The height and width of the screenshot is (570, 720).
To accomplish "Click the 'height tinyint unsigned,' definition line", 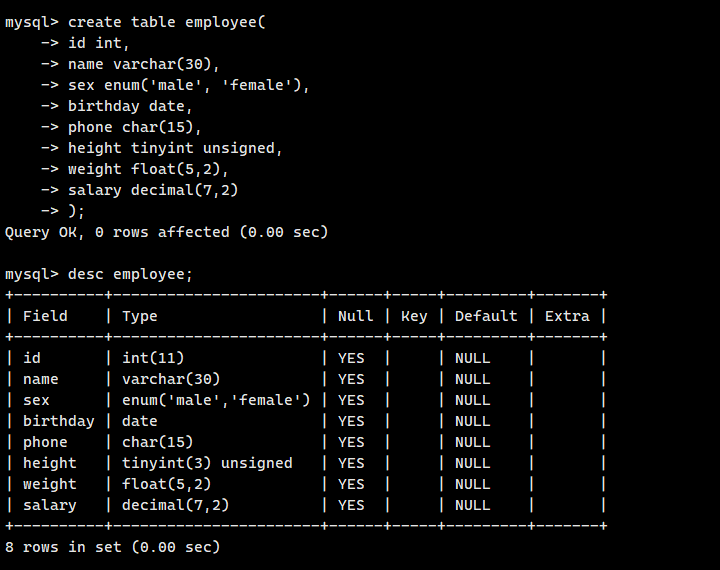I will (175, 148).
